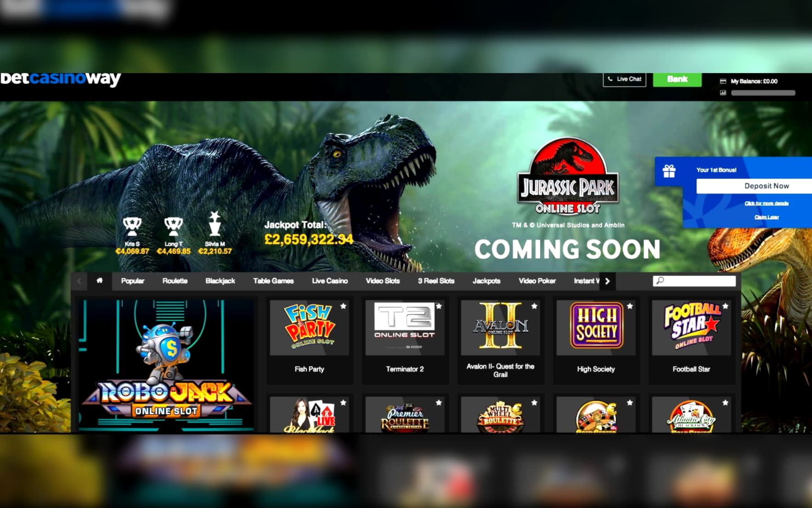Screen dimensions: 812x508
Task: Open the Avalon II game thumbnail
Action: [500, 328]
